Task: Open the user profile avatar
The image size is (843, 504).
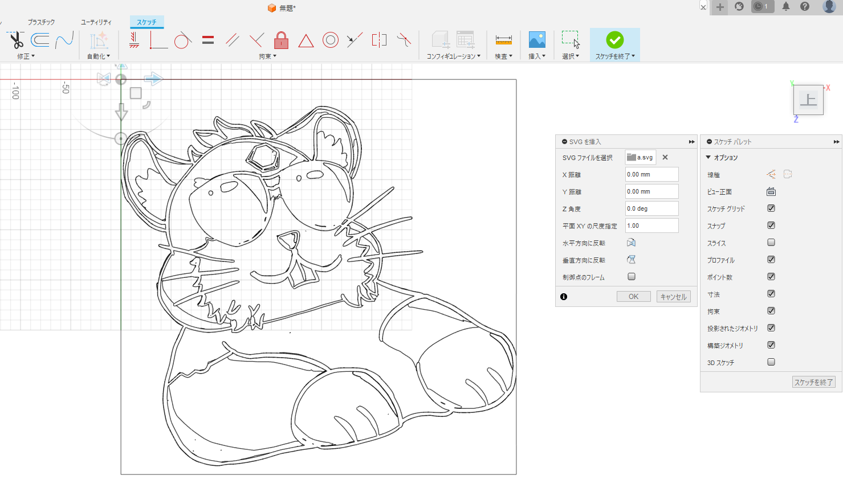Action: (829, 7)
